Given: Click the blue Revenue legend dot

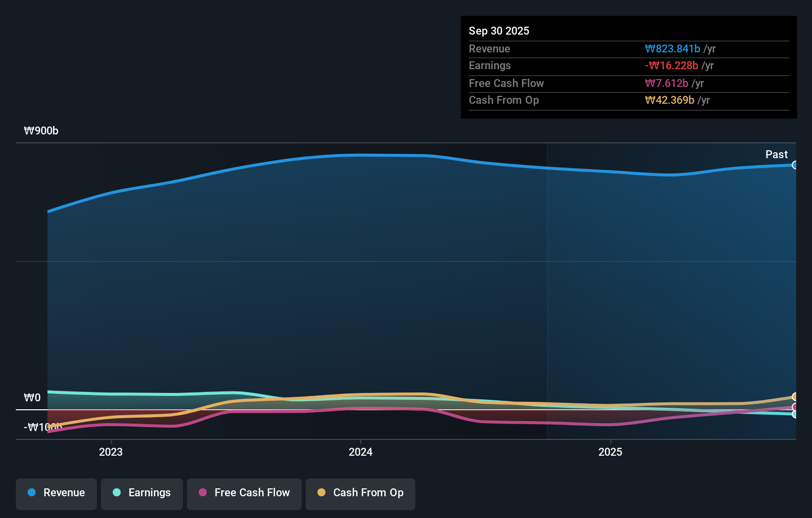Looking at the screenshot, I should 32,493.
